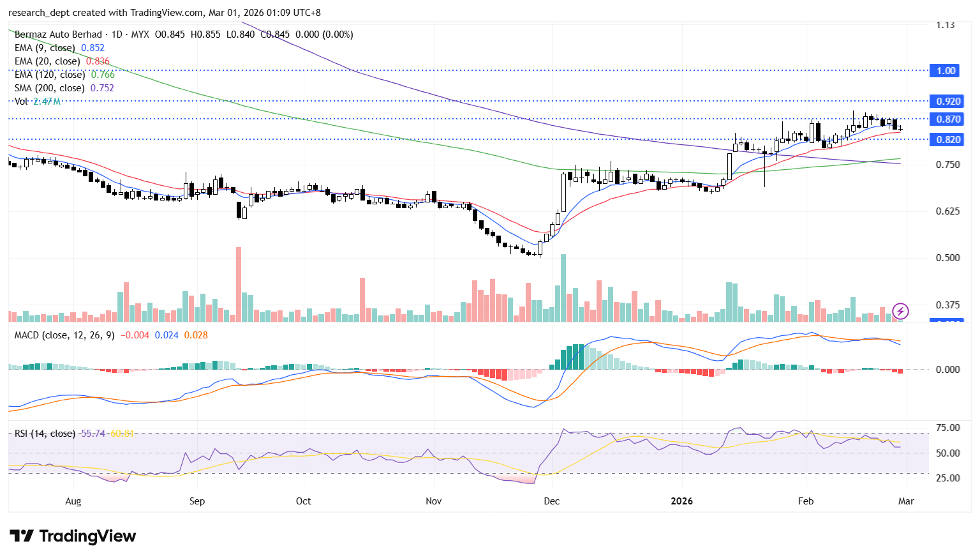Image resolution: width=980 pixels, height=560 pixels.
Task: Click the Vol indicator label
Action: 21,102
